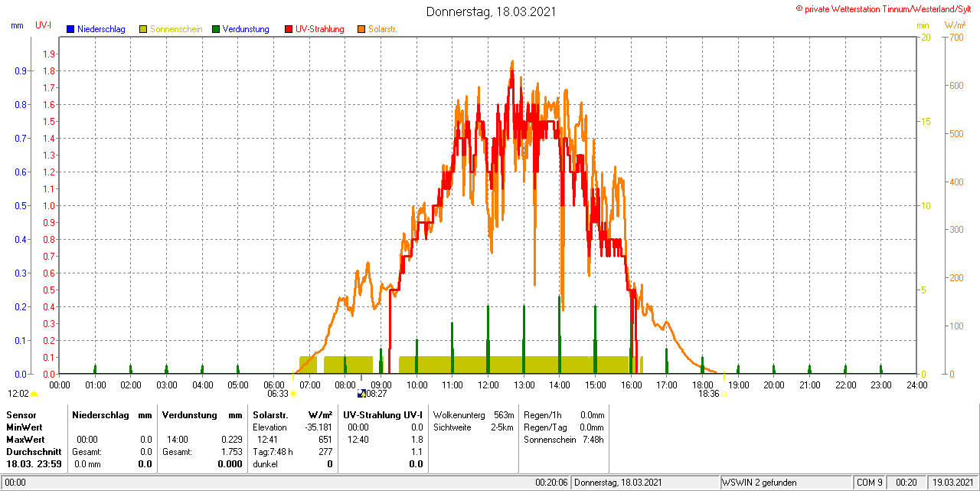Image resolution: width=980 pixels, height=491 pixels.
Task: Click the visibility value 2-5km
Action: coord(502,427)
